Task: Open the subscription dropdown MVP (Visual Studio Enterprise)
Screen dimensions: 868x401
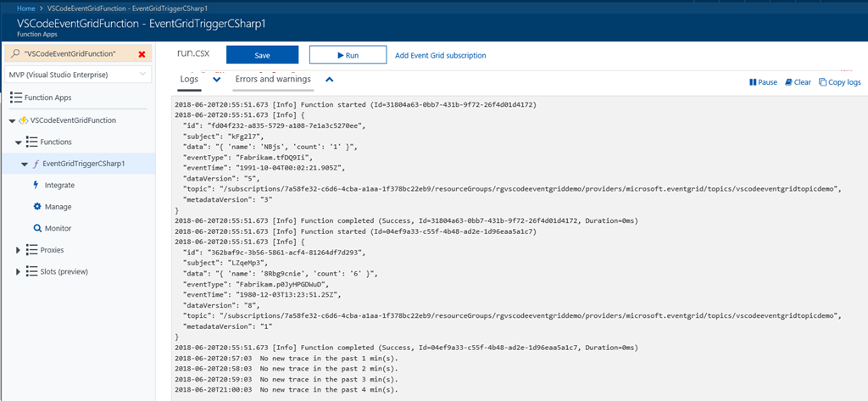Action: point(77,75)
